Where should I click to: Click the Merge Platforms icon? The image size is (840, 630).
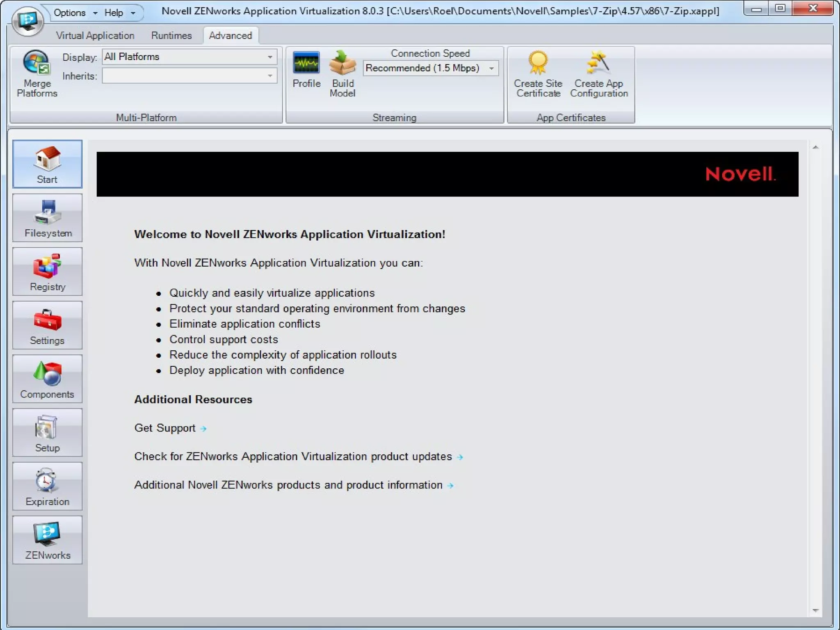[37, 74]
